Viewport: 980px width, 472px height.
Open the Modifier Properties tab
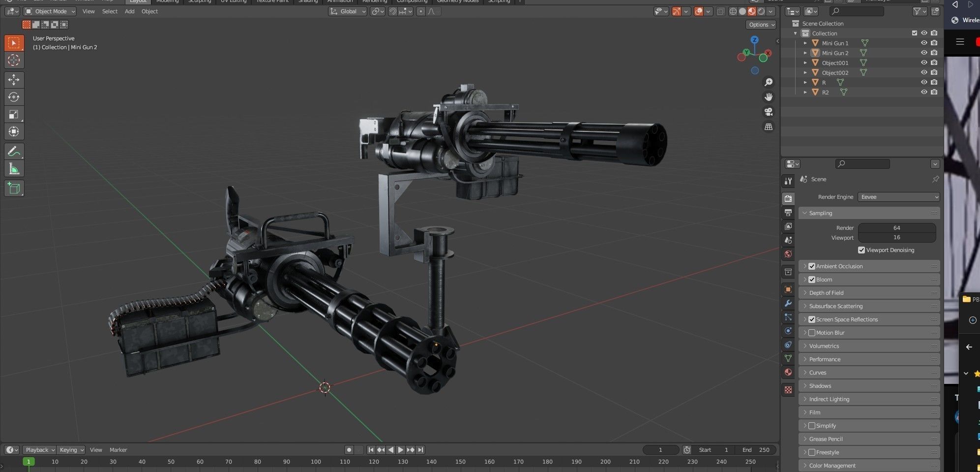point(788,304)
